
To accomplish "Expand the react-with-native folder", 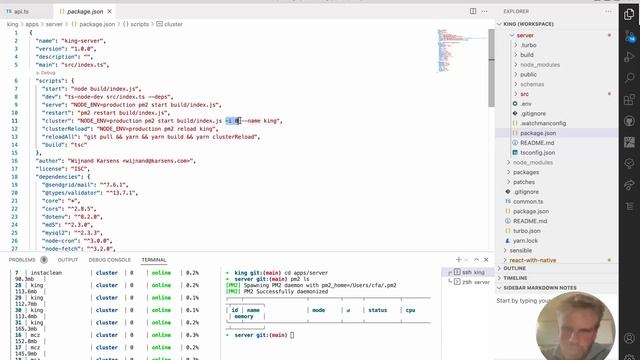I will [x=532, y=260].
